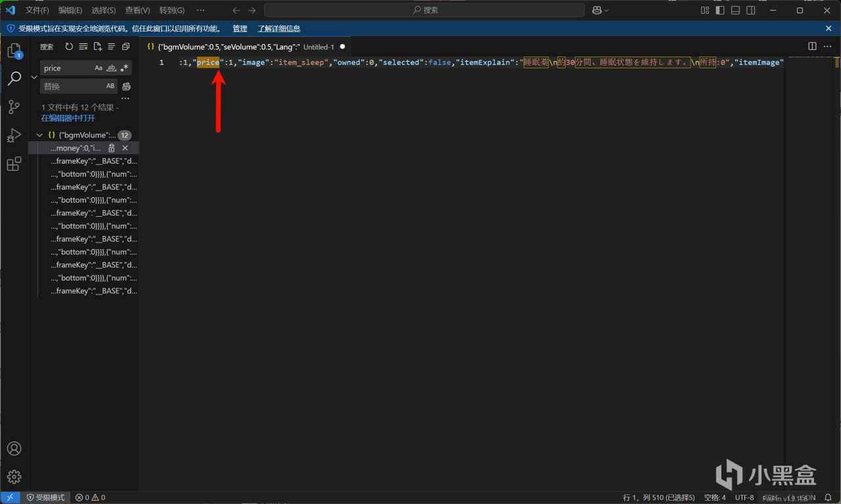Select the Untitled-1 editor tab
Viewport: 841px width, 504px height.
pos(245,47)
